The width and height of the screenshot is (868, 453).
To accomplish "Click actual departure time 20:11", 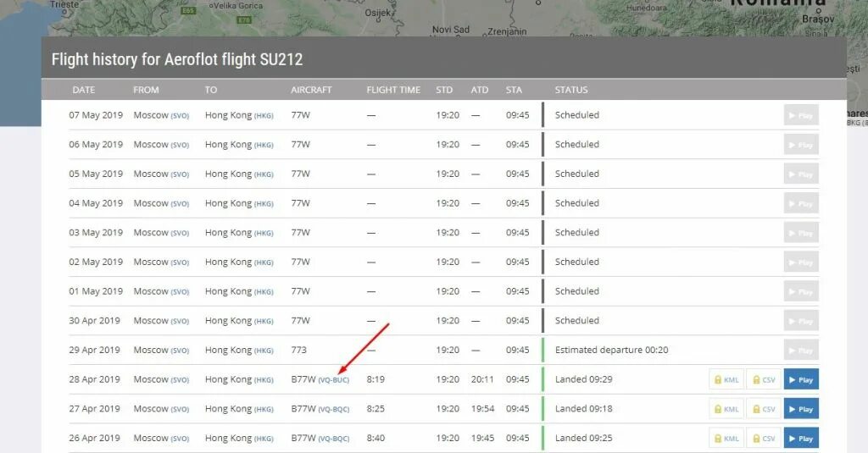I will [x=482, y=378].
